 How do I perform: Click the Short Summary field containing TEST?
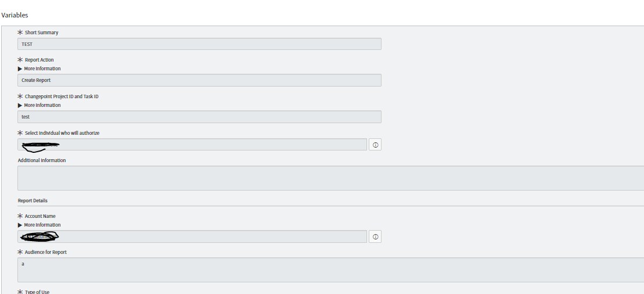pyautogui.click(x=199, y=44)
